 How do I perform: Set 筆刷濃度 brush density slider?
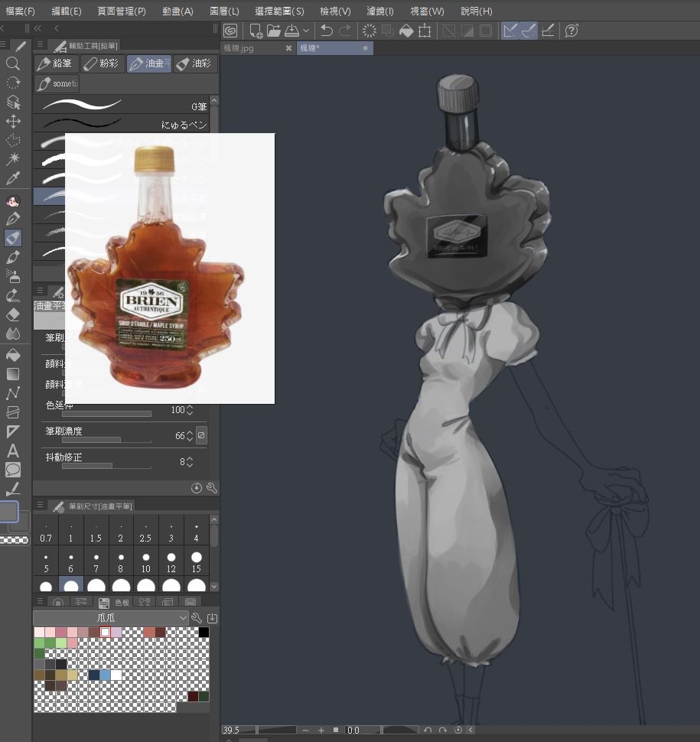pyautogui.click(x=106, y=440)
